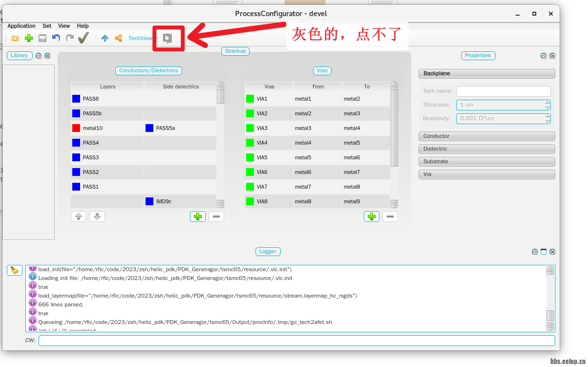588x367 pixels.
Task: Float the Library panel using its undock icon
Action: pyautogui.click(x=39, y=56)
